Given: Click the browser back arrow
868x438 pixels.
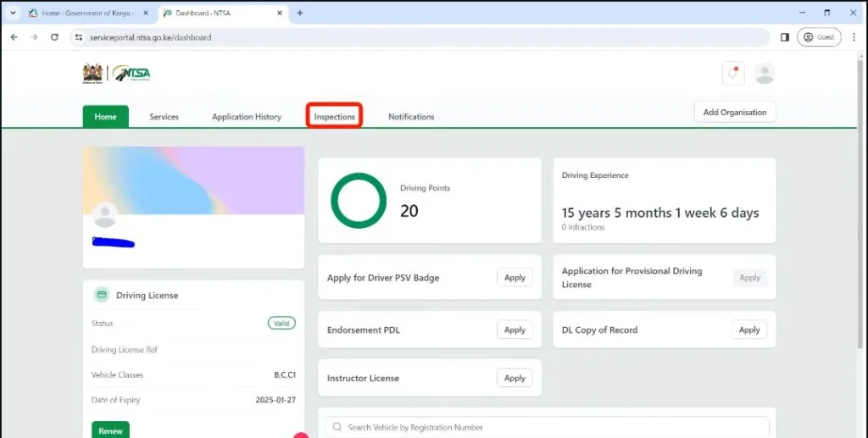Looking at the screenshot, I should (x=14, y=37).
